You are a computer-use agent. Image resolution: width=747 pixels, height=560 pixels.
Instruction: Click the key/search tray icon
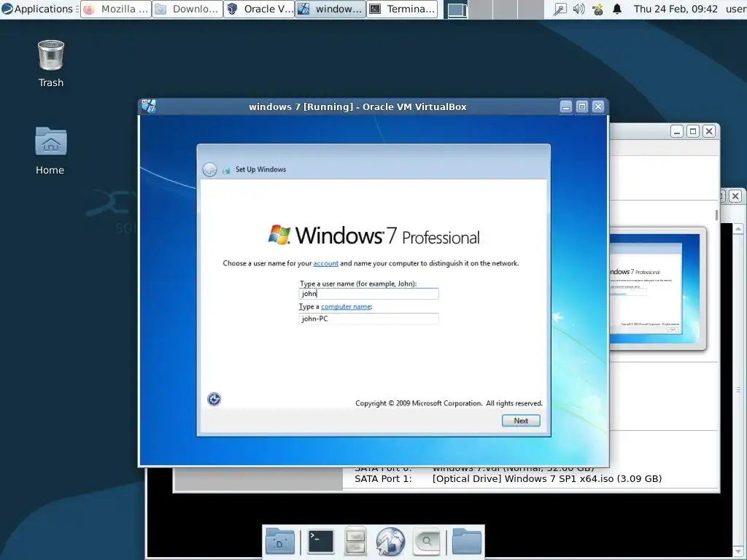(560, 9)
